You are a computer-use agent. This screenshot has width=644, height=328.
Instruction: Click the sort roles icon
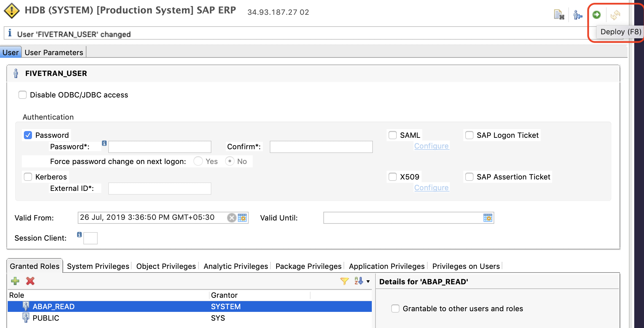point(359,281)
